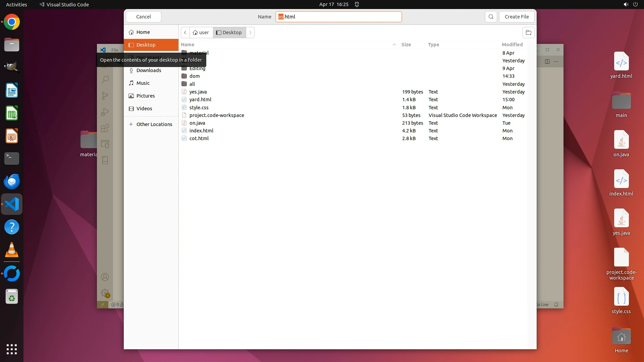Viewport: 644px width, 362px height.
Task: Click the create new folder icon
Action: tap(528, 33)
